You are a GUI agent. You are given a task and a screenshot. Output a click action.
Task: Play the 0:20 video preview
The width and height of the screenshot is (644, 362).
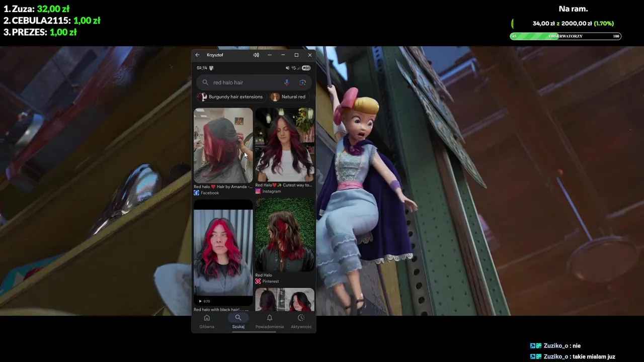pos(204,301)
